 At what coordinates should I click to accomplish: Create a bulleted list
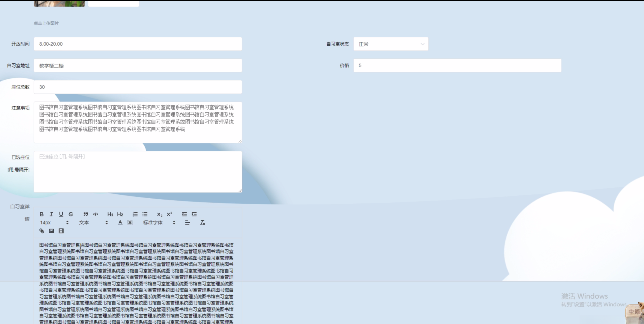coord(145,214)
